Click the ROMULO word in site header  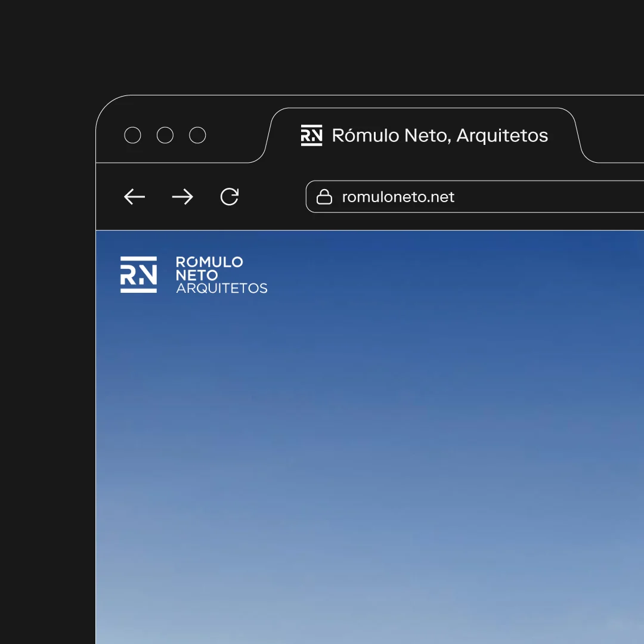click(x=209, y=262)
